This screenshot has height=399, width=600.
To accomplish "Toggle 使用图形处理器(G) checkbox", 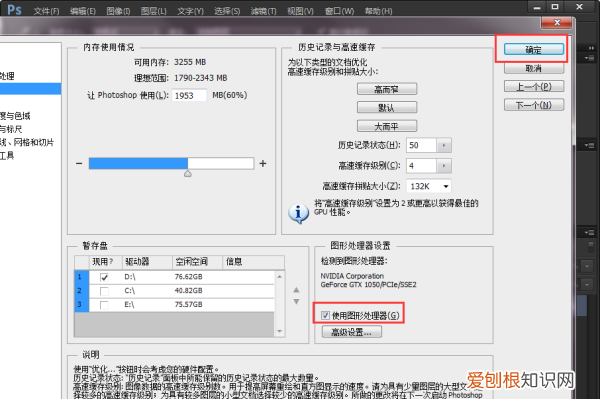I will pyautogui.click(x=325, y=315).
